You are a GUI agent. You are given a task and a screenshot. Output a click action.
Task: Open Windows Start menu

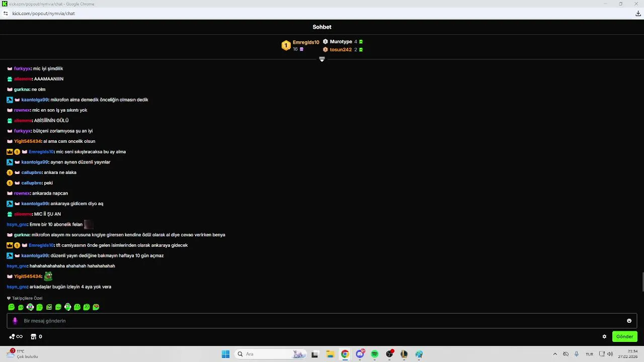225,354
